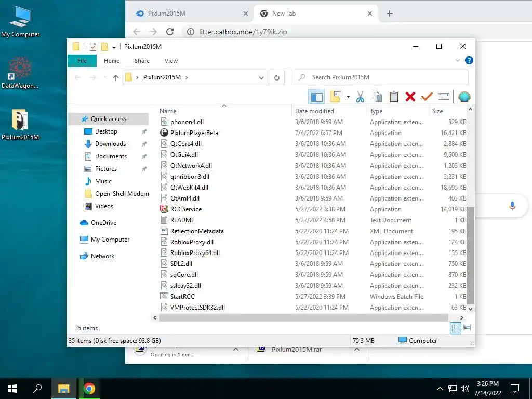Open the File ribbon tab
The width and height of the screenshot is (532, 399).
coord(82,61)
